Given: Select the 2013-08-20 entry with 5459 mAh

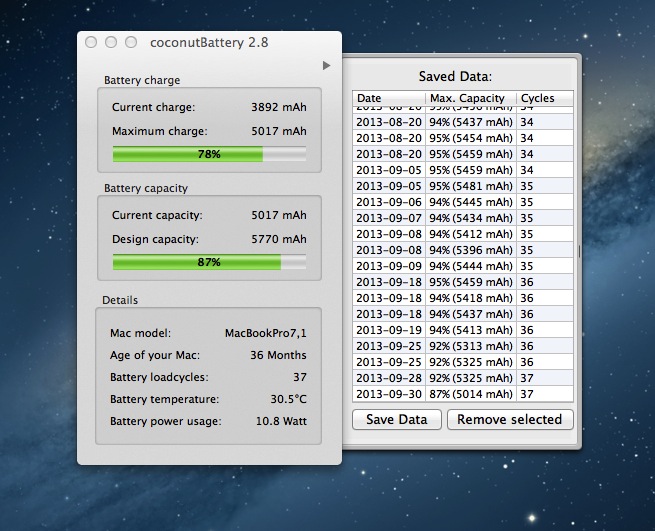Looking at the screenshot, I should point(463,154).
